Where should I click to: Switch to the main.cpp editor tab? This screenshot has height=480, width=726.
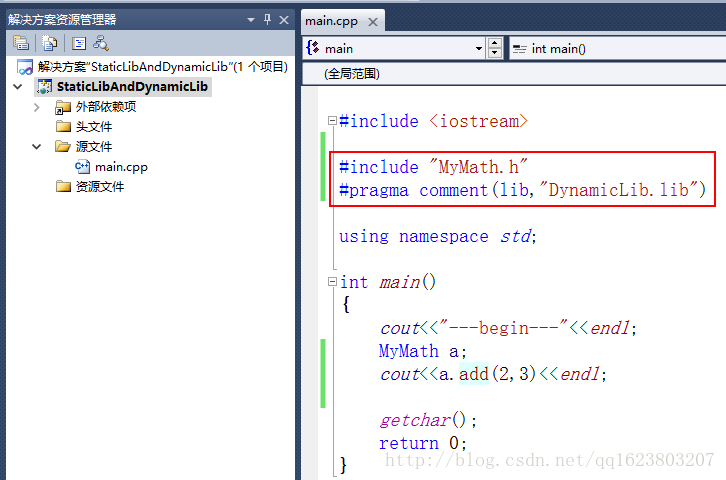coord(332,21)
